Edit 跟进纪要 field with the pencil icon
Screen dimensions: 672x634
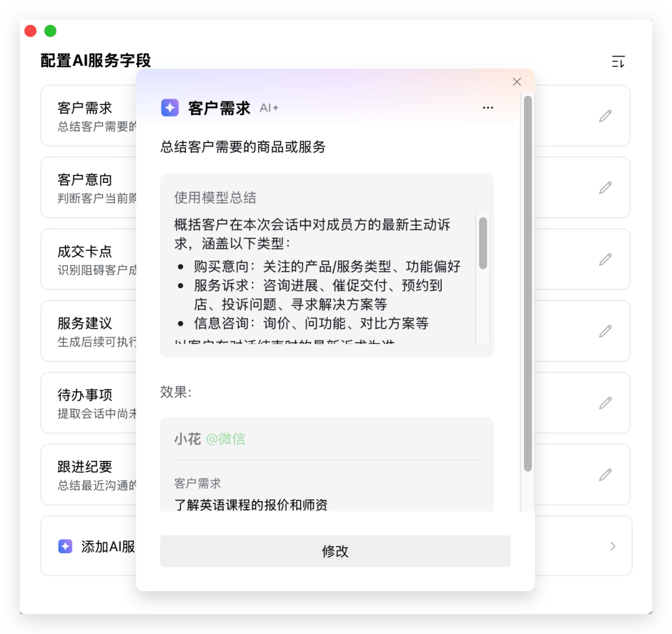(605, 475)
